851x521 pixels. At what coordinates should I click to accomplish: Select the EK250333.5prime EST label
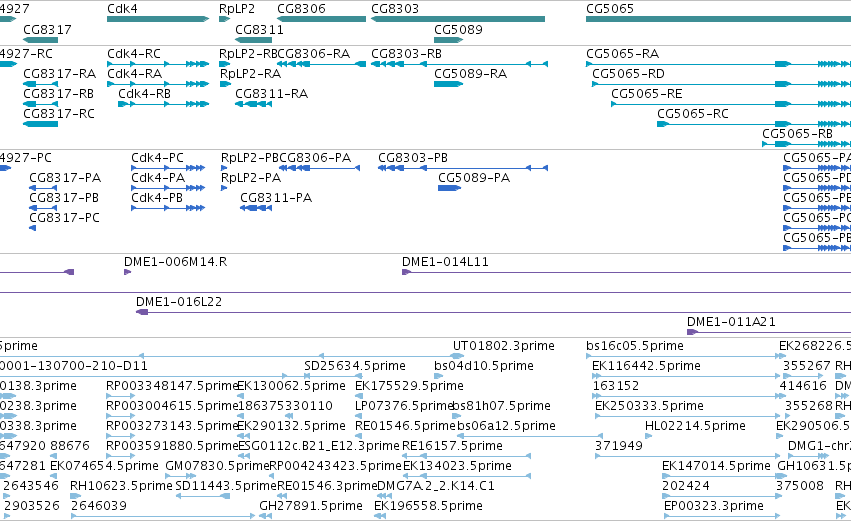[x=649, y=406]
